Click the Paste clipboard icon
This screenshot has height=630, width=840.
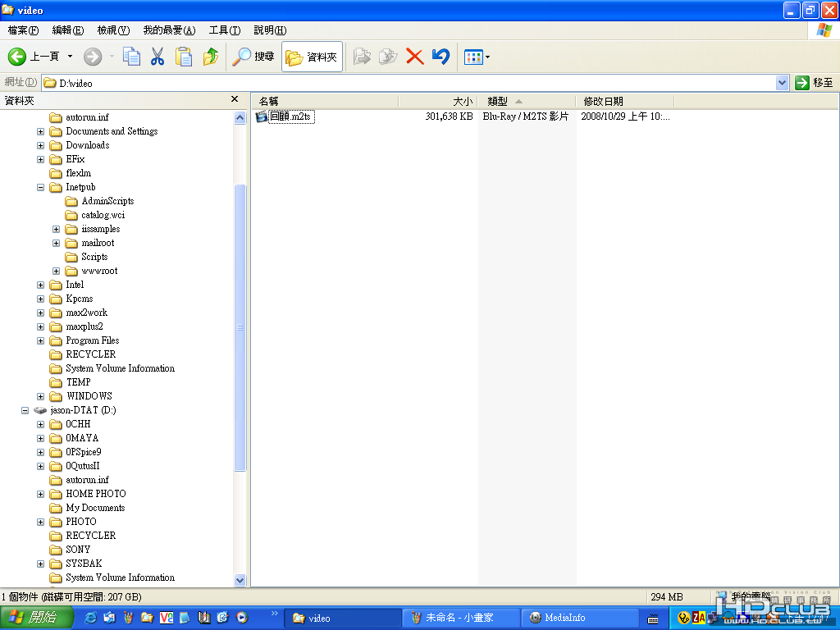click(x=184, y=57)
